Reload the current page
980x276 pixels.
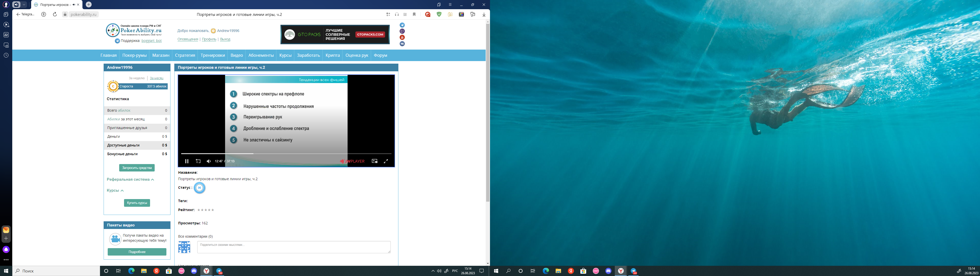click(55, 15)
